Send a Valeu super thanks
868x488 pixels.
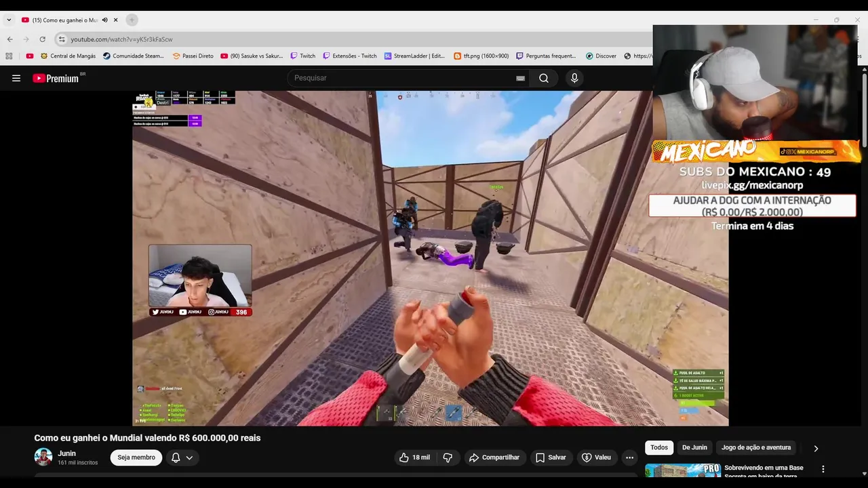coord(597,457)
